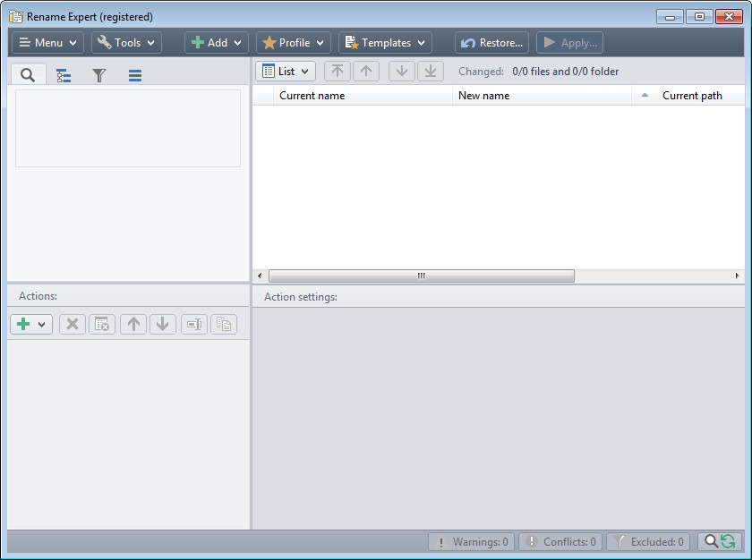Open the folder tree view icon

coord(63,74)
